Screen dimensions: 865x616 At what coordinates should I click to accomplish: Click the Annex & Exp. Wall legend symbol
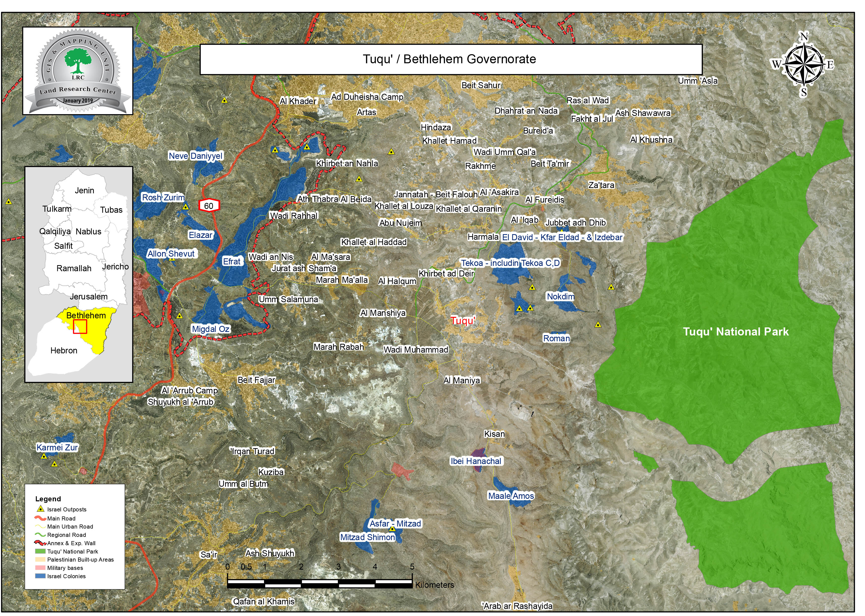[40, 543]
